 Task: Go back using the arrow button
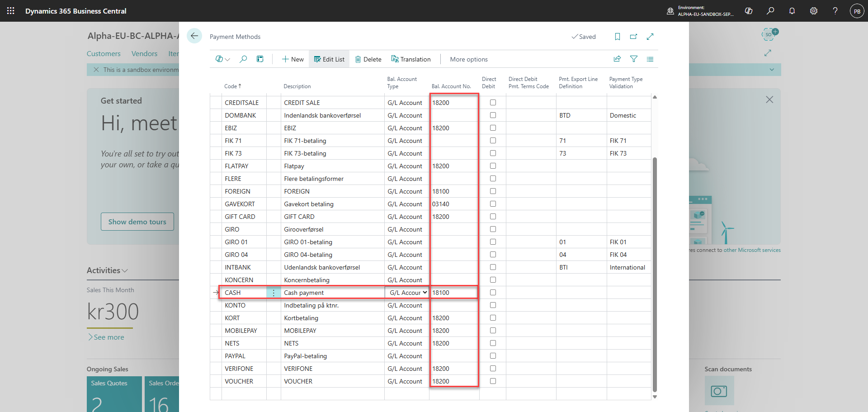pyautogui.click(x=194, y=36)
